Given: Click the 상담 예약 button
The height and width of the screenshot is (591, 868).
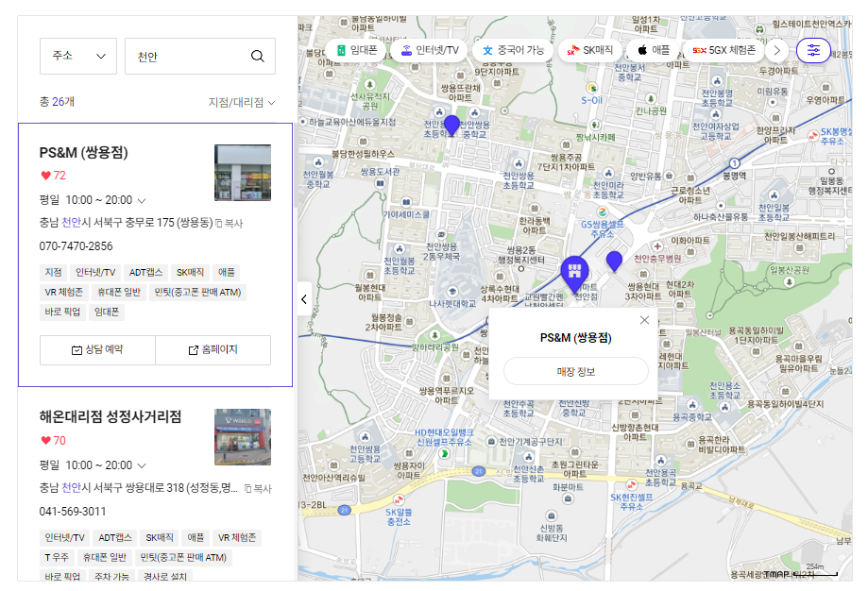Looking at the screenshot, I should [x=97, y=349].
